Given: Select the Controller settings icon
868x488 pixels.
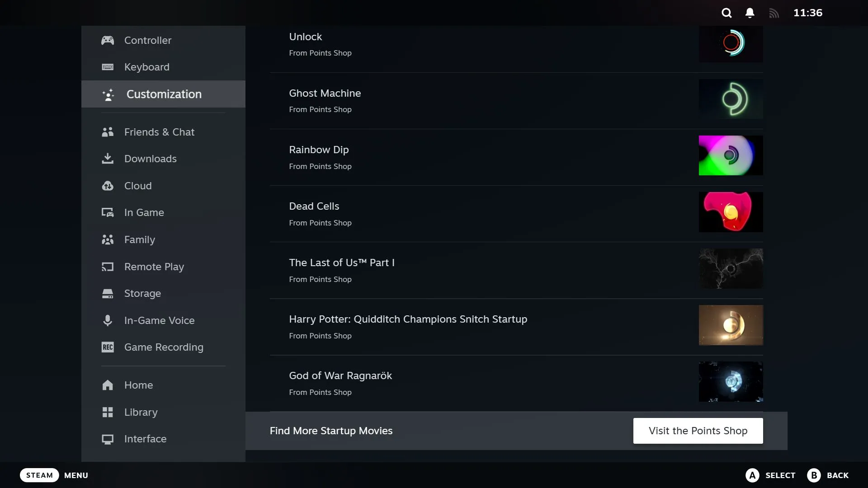Looking at the screenshot, I should point(107,40).
